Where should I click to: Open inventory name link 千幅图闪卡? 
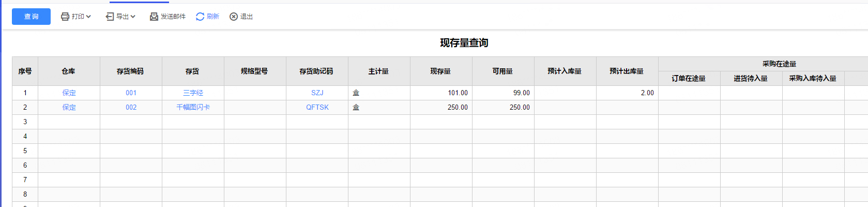pos(193,107)
